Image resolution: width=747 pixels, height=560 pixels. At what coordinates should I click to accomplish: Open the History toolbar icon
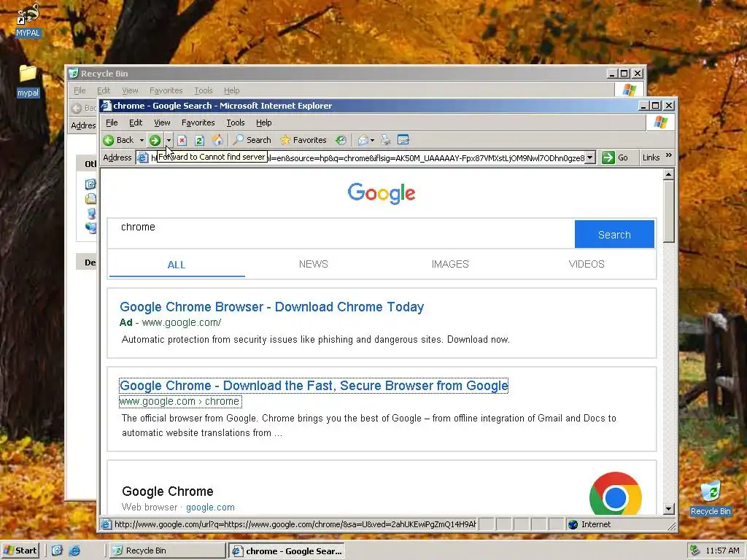point(340,140)
